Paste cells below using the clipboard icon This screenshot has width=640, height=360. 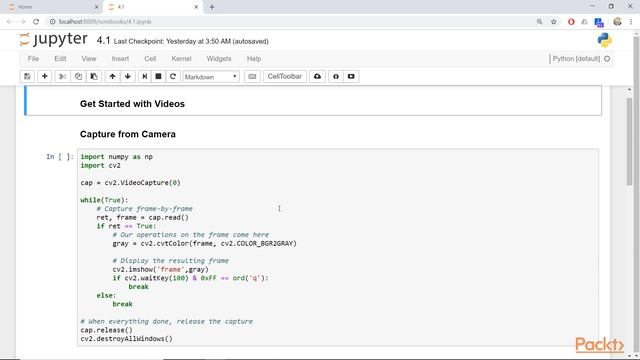coord(94,76)
